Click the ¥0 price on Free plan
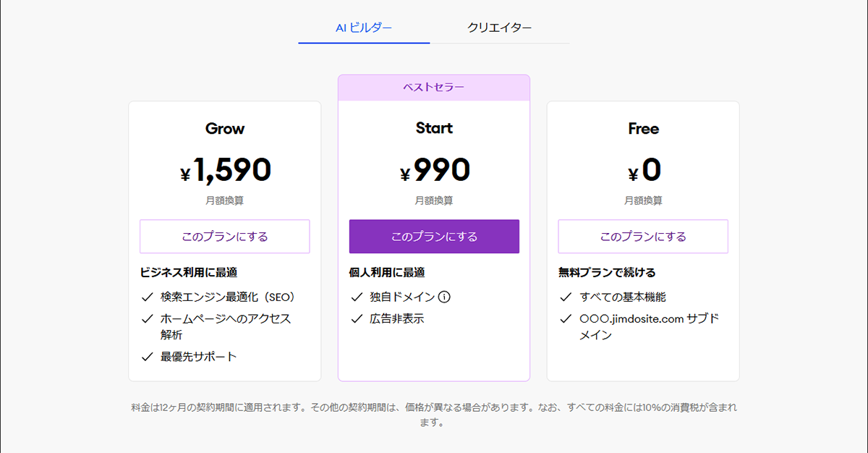The image size is (868, 453). (x=643, y=169)
